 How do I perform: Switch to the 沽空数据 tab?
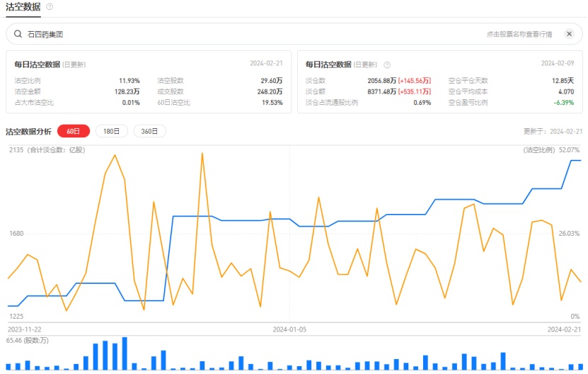23,7
